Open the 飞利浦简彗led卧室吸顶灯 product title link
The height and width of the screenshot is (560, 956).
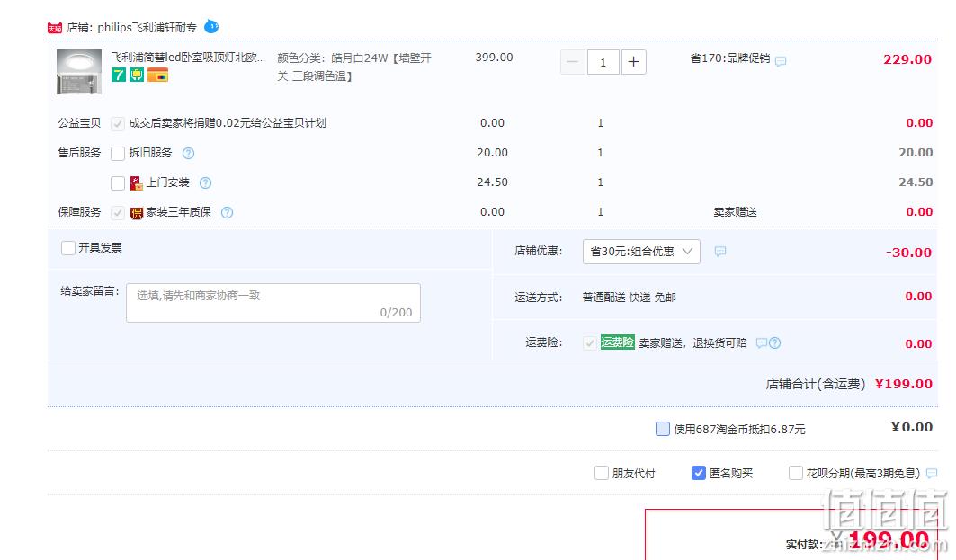click(188, 58)
